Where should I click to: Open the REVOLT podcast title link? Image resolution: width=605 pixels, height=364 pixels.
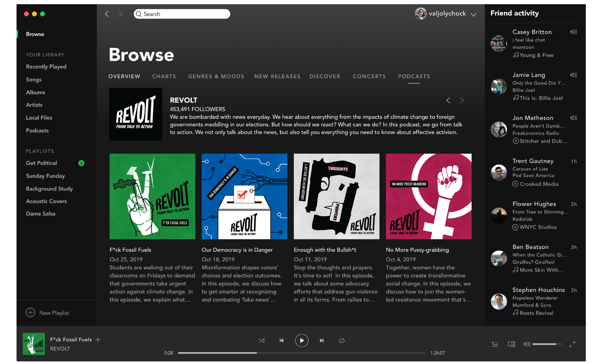pyautogui.click(x=184, y=100)
